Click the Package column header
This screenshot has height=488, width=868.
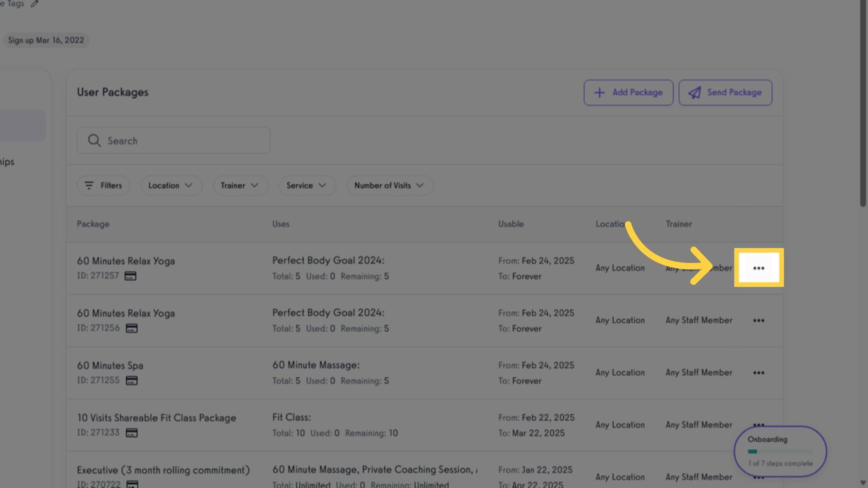93,224
